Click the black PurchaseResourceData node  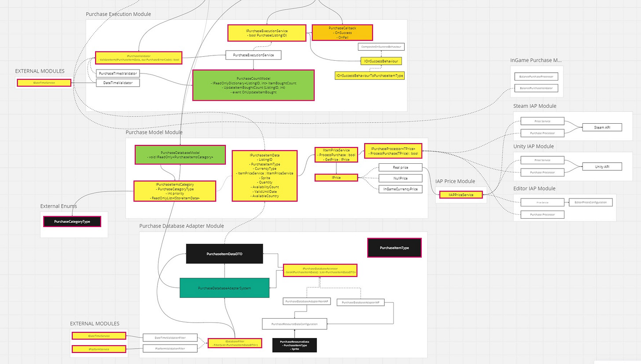[x=295, y=345]
